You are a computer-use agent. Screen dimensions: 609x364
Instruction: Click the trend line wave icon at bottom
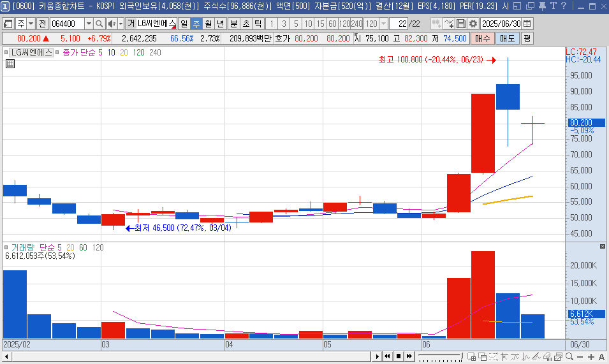click(515, 356)
